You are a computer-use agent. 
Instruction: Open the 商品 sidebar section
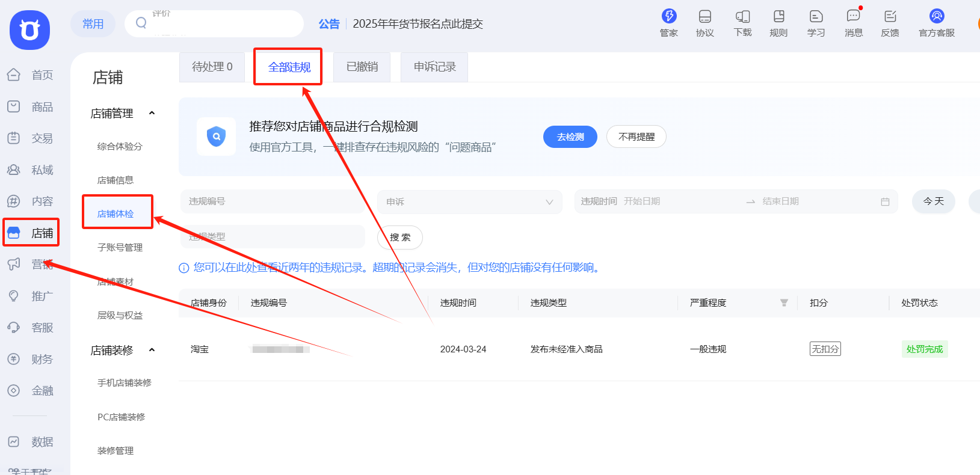click(x=30, y=107)
